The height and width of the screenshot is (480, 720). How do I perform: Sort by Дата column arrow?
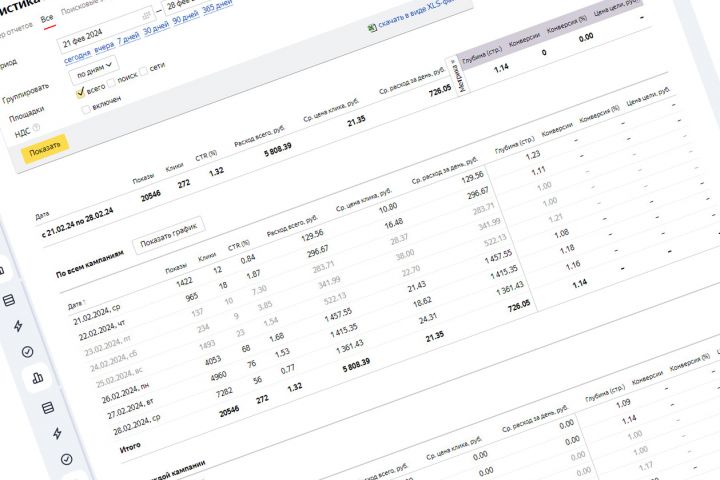click(84, 302)
